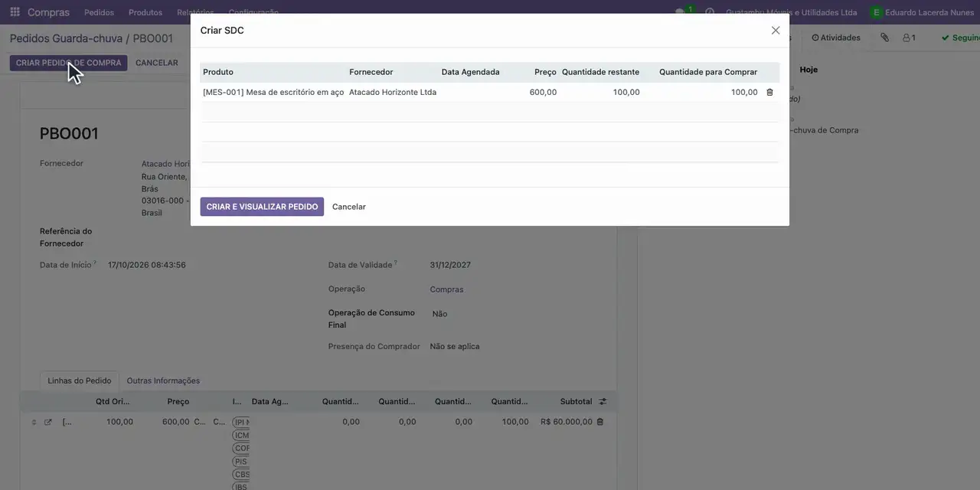Click Data de Validade value 31/12/2027
This screenshot has width=980, height=490.
(450, 265)
